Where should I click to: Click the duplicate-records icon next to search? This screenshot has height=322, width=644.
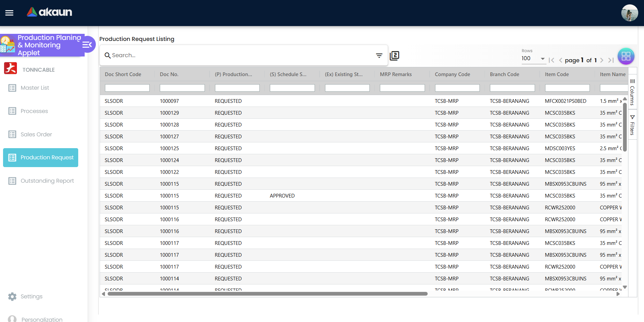point(394,55)
